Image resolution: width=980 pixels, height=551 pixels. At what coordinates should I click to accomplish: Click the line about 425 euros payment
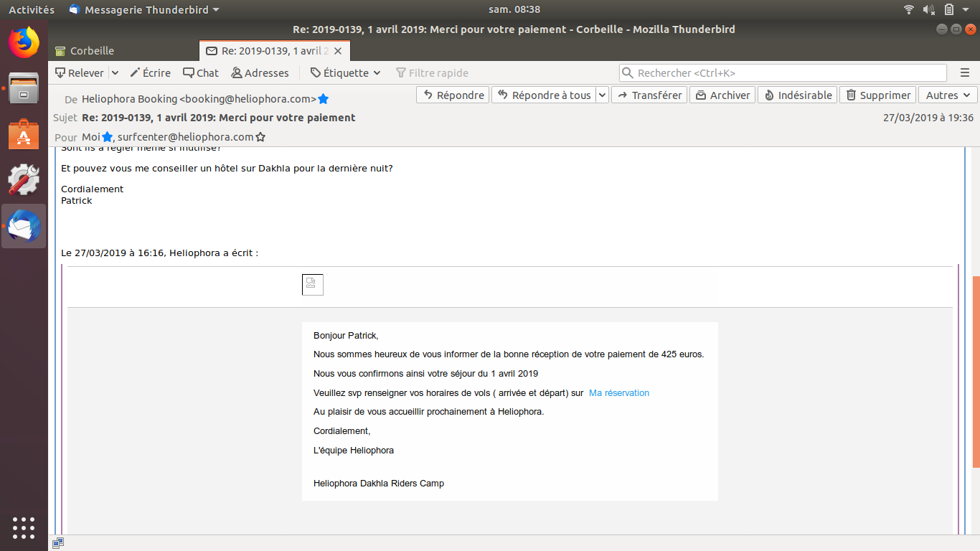(509, 354)
